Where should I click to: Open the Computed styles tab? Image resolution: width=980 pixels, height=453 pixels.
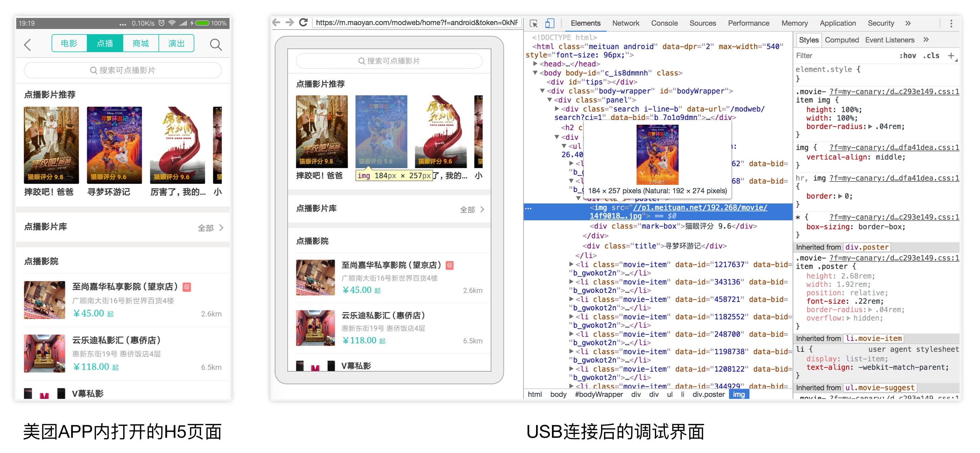point(842,40)
